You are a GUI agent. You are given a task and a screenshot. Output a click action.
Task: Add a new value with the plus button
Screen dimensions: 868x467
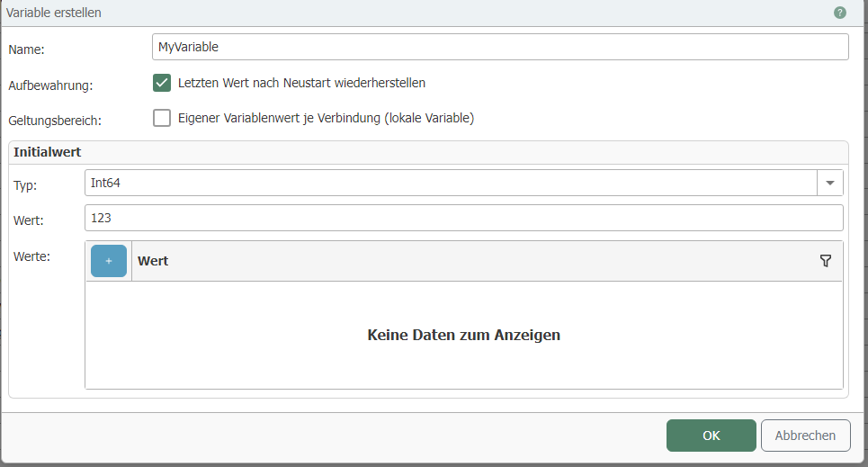point(109,261)
